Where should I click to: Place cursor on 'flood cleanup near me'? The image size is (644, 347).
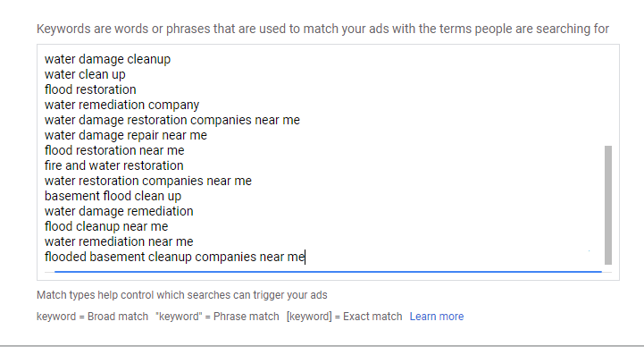(x=106, y=226)
